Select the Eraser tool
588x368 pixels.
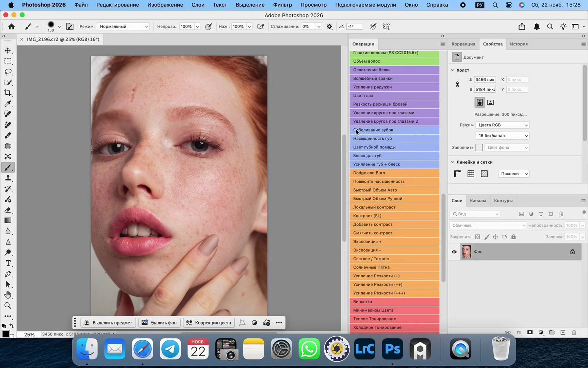click(8, 210)
